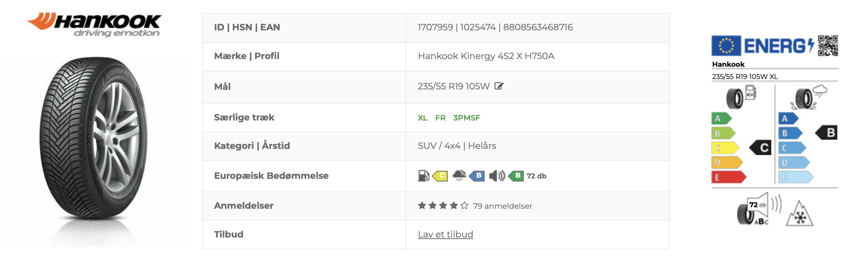Click the EU energy label image
Screen dimensions: 868x264
774,130
